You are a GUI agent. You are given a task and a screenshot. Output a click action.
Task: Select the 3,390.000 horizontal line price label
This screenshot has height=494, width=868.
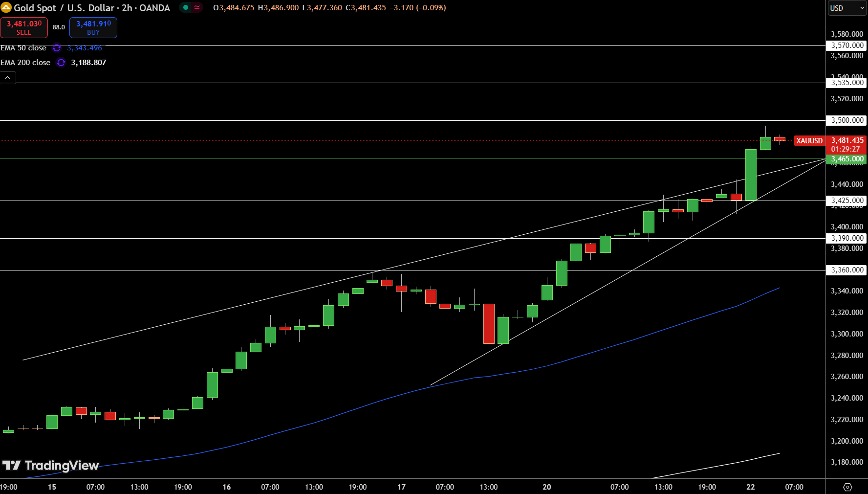(x=846, y=238)
